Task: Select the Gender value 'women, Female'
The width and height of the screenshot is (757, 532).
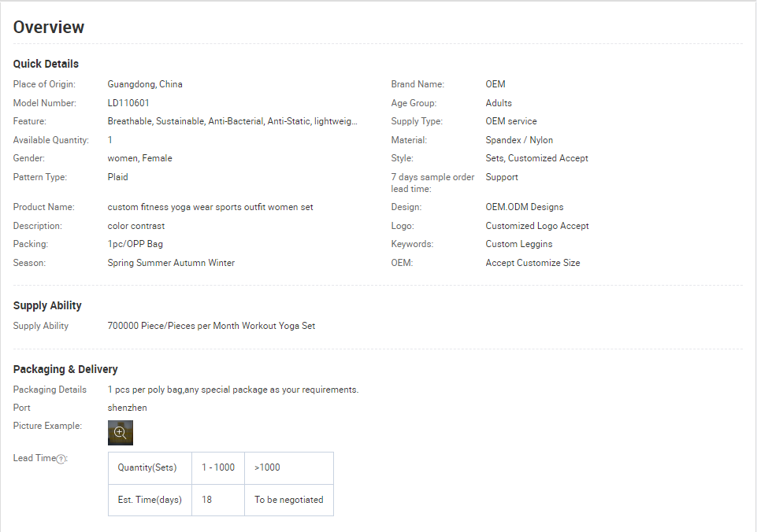Action: (139, 158)
